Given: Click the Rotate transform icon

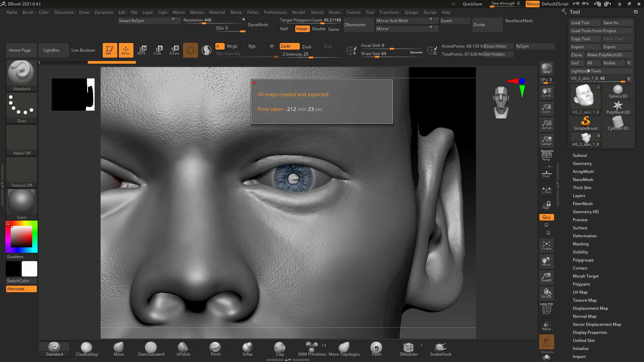Looking at the screenshot, I should 174,50.
